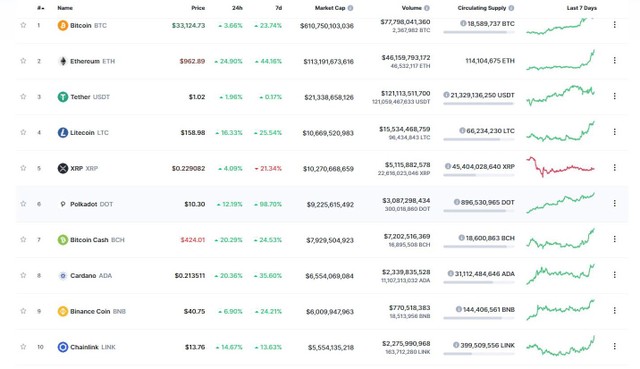
Task: Sort by the 7d column header
Action: pos(278,8)
